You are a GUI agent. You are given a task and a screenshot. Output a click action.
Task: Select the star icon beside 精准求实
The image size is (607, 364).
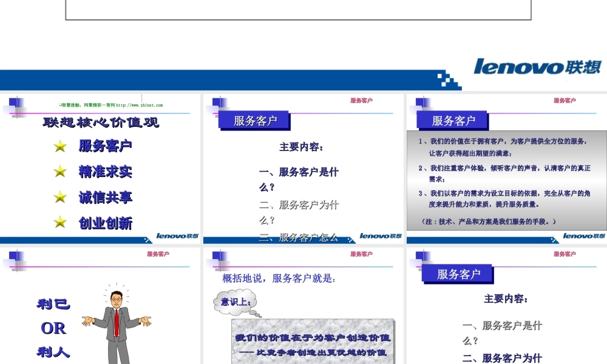pos(59,172)
